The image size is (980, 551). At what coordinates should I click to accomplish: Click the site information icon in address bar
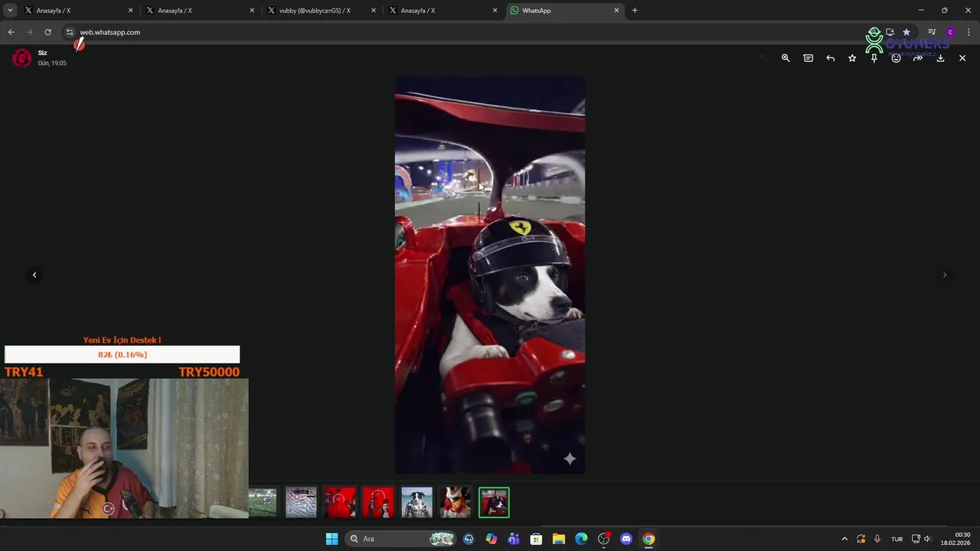click(x=70, y=32)
